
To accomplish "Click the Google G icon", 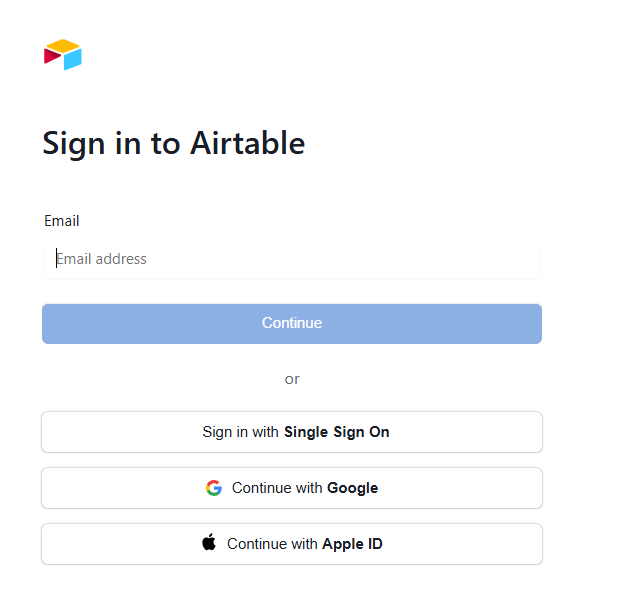I will pos(214,488).
